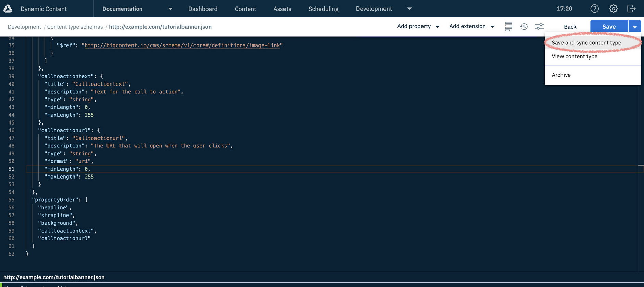This screenshot has height=287, width=644.
Task: Click the "strapline" entry in propertyOrder
Action: pyautogui.click(x=55, y=215)
